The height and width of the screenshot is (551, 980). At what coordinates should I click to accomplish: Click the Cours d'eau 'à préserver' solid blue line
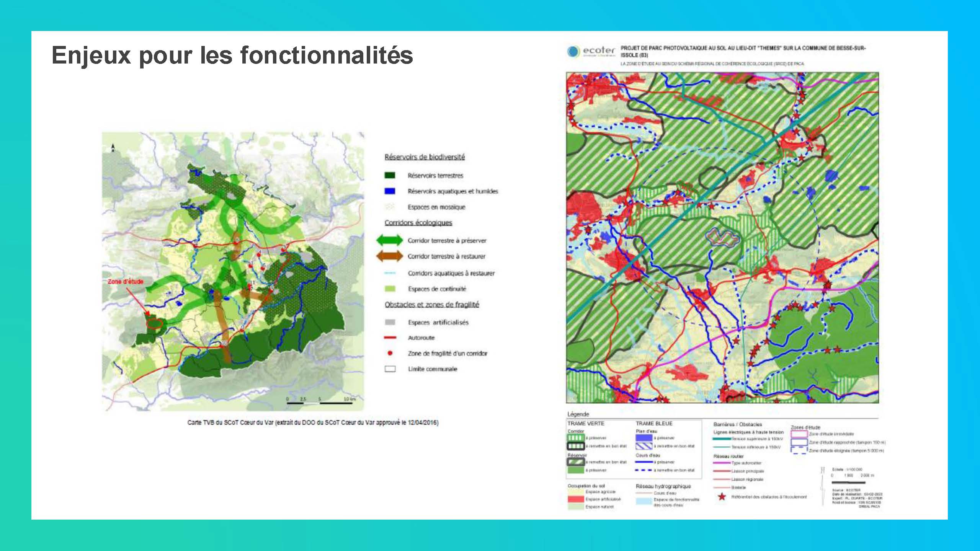(644, 462)
